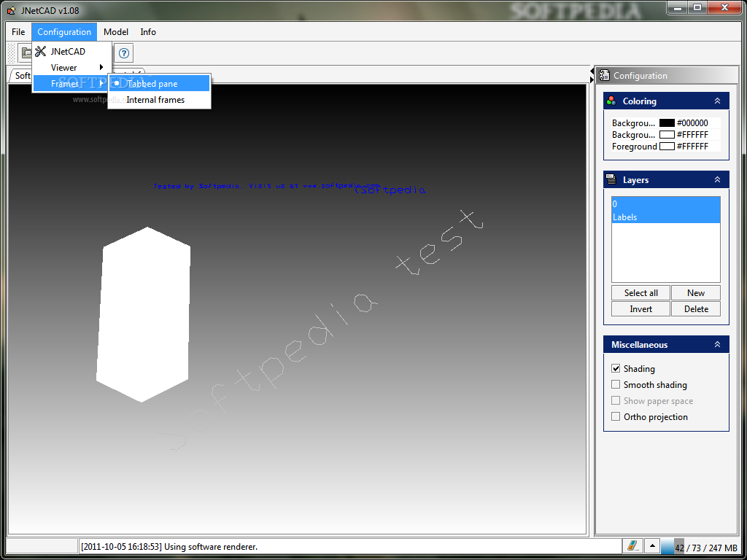Viewport: 747px width, 560px height.
Task: Select the Labels layer in list
Action: click(x=665, y=217)
